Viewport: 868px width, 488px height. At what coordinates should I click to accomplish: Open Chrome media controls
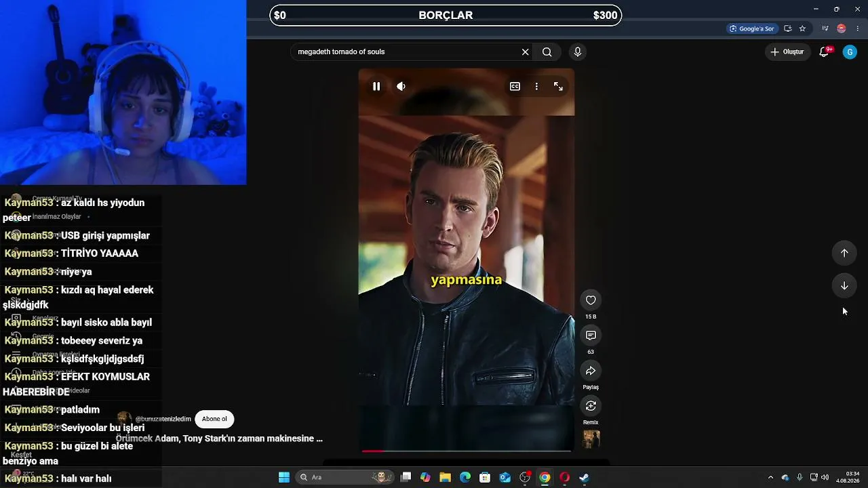(x=825, y=28)
